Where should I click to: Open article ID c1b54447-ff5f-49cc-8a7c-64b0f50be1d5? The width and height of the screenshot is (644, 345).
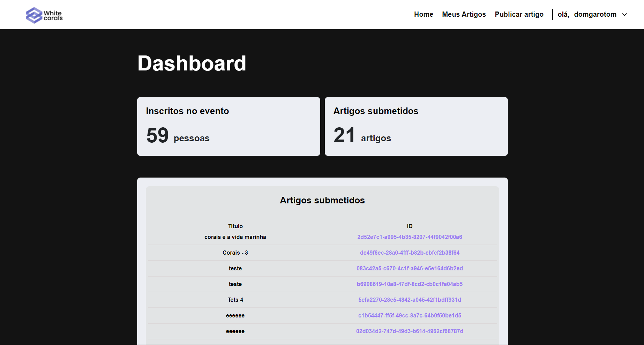410,315
